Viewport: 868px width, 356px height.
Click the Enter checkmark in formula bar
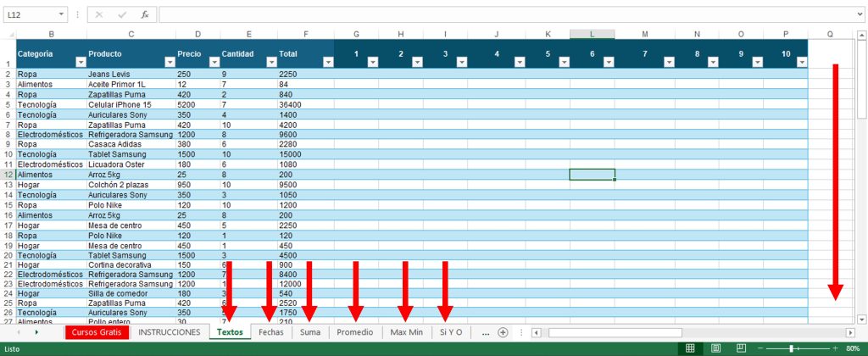(x=122, y=14)
